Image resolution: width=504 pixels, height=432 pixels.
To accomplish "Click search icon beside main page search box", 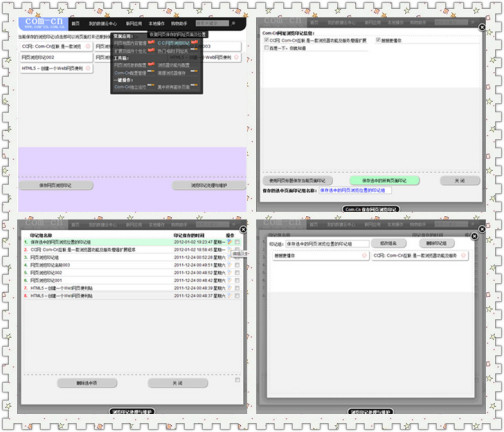I will tap(233, 23).
